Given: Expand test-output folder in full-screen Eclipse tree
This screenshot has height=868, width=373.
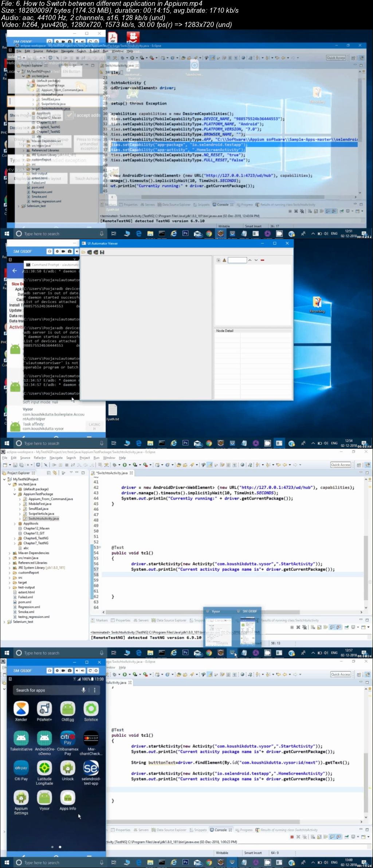Looking at the screenshot, I should tap(9, 587).
